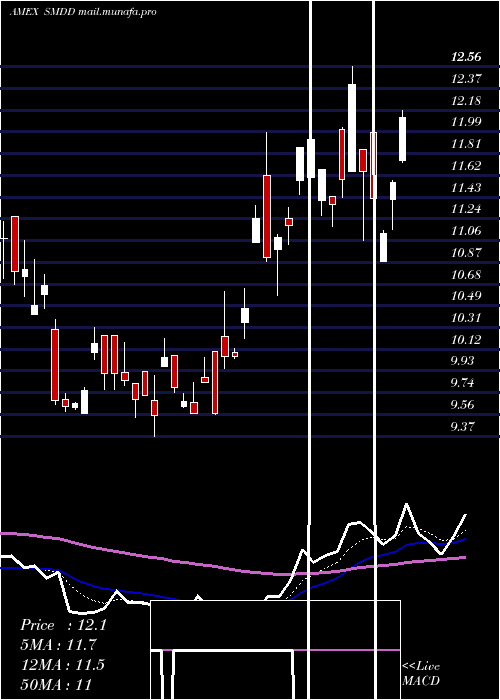Click the 11.99 price axis label
Image resolution: width=500 pixels, height=700 pixels.
[x=467, y=122]
